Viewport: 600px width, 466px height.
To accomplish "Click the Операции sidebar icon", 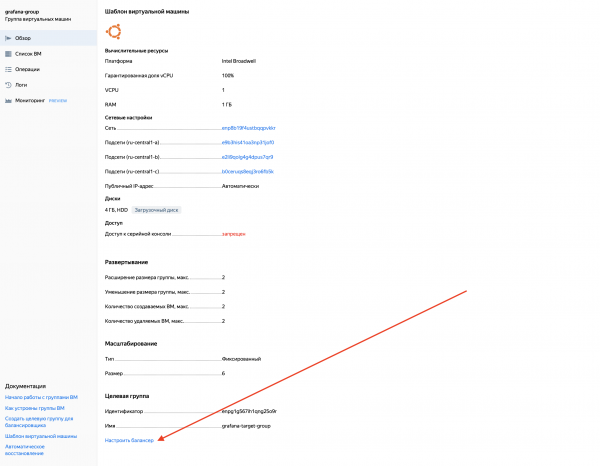I will point(8,69).
